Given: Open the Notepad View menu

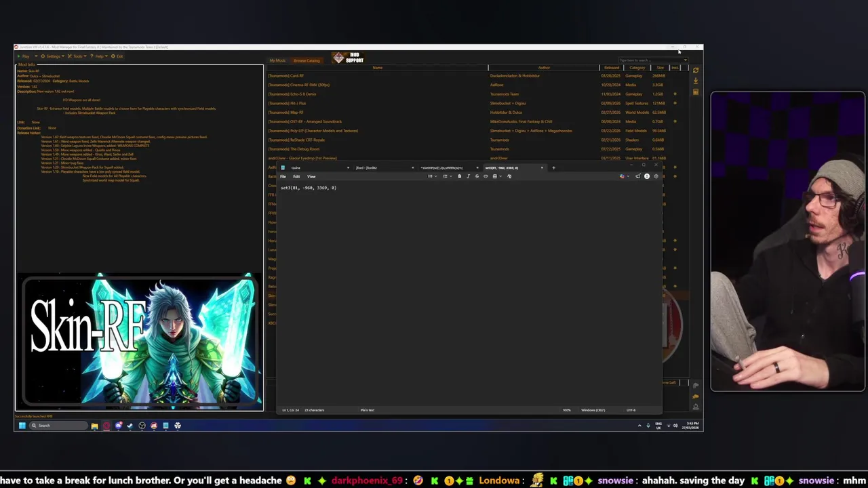Looking at the screenshot, I should 311,176.
